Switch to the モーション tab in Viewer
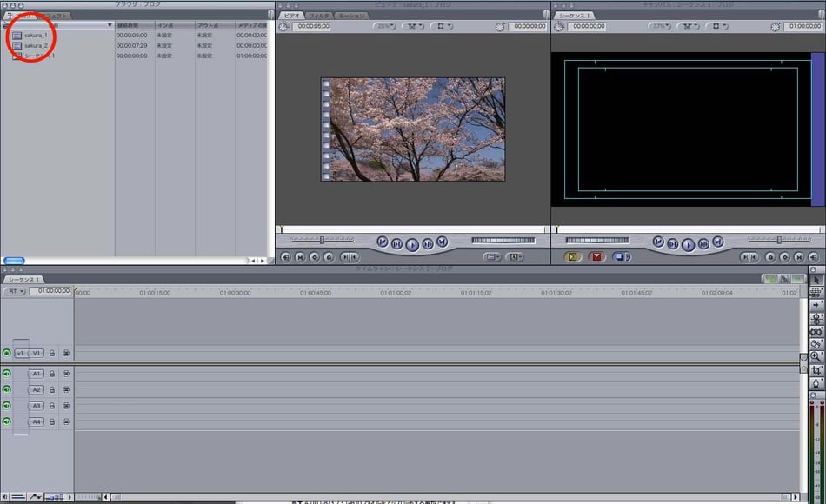Image resolution: width=826 pixels, height=504 pixels. [x=351, y=16]
